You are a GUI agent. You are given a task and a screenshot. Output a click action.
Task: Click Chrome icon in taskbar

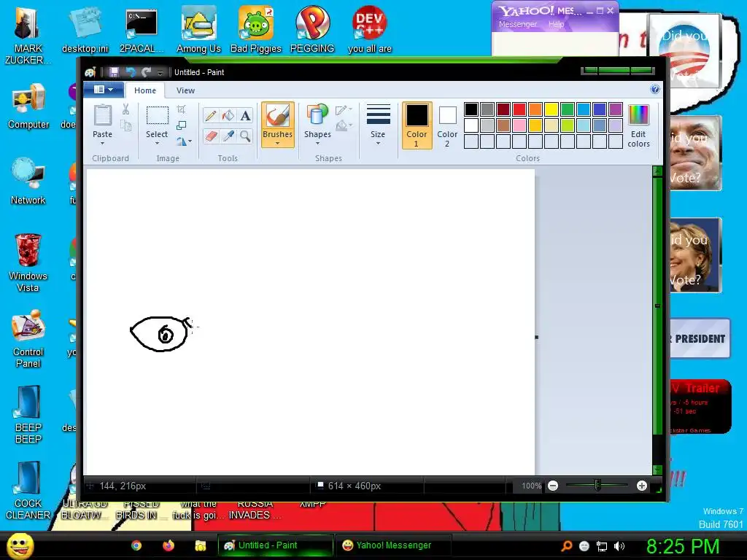(136, 545)
